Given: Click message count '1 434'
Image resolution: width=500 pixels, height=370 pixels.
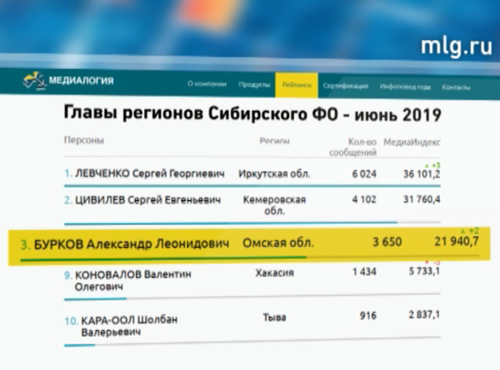Looking at the screenshot, I should (x=364, y=272).
